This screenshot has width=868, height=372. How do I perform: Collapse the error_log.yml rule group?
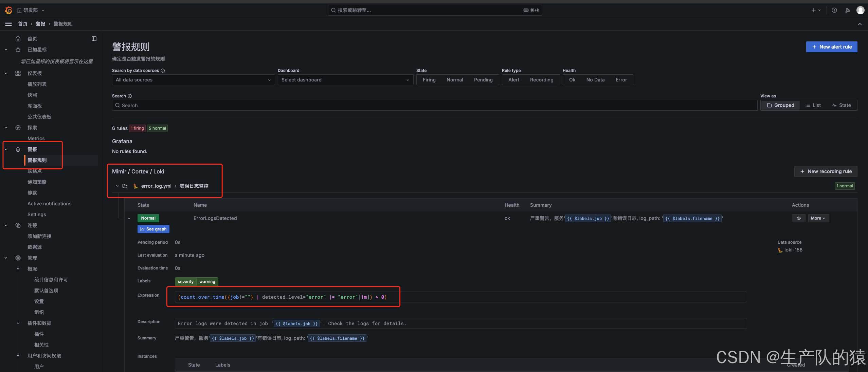(x=117, y=186)
